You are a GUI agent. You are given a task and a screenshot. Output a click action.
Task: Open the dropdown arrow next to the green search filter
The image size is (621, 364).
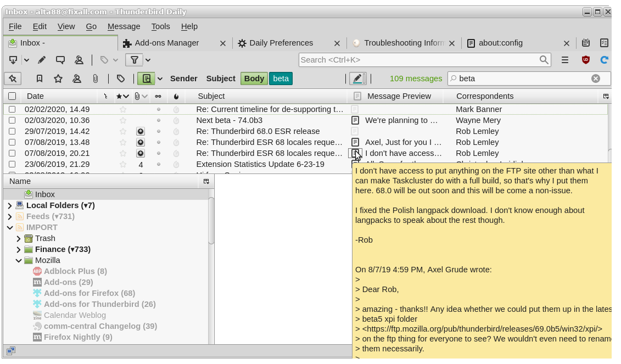click(x=160, y=79)
